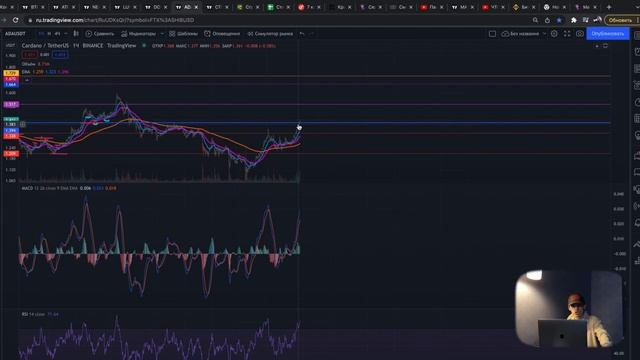Select the Cardano / TetherUS chart title

coord(45,46)
